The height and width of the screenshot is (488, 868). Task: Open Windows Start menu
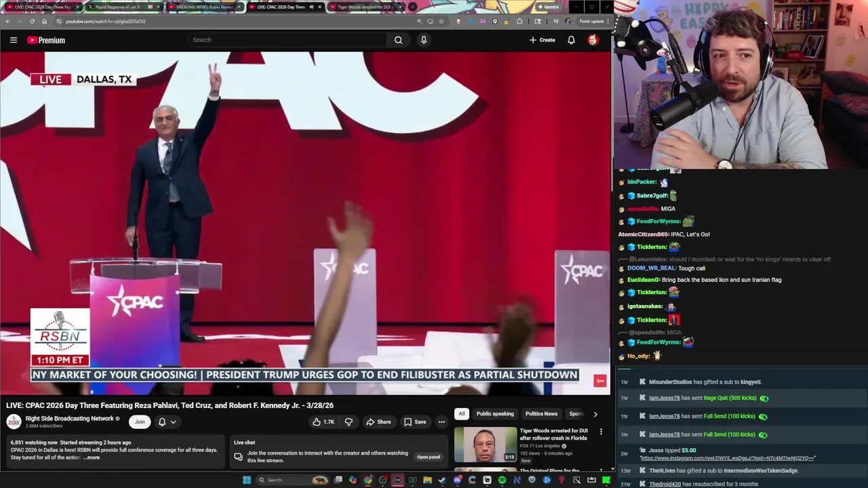click(247, 480)
